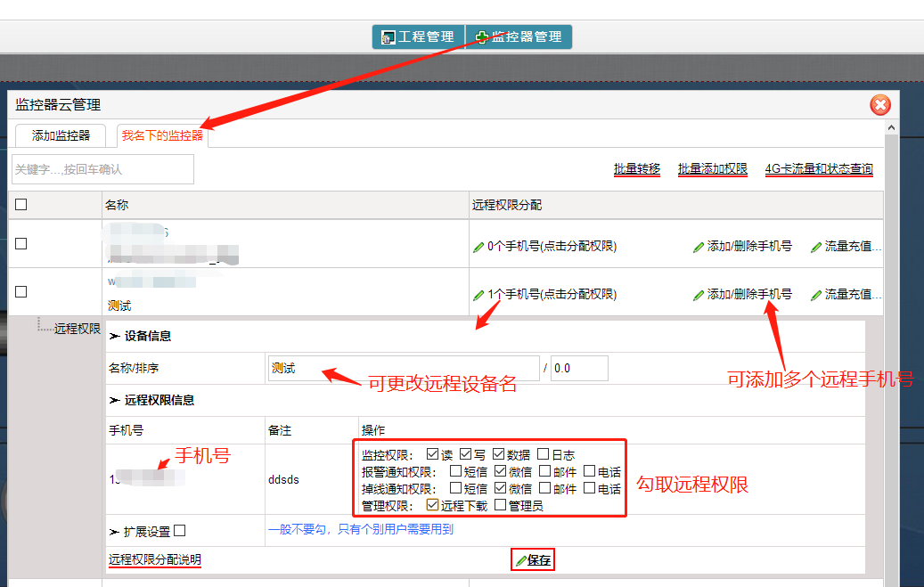The height and width of the screenshot is (587, 924).
Task: Click the vertical scrollbar of the dialog
Action: (x=891, y=356)
